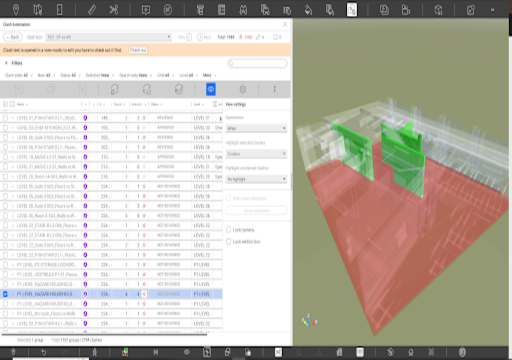Select the P1 LEVEL_No room_Floors vs Walls row

click(x=111, y=314)
